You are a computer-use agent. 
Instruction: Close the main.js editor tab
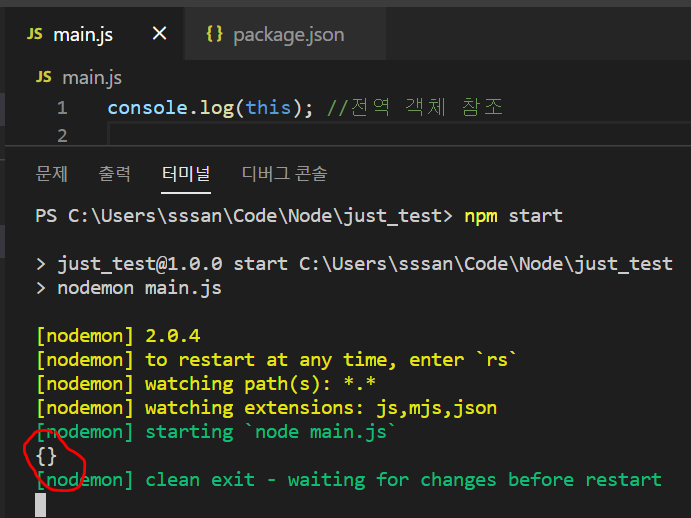coord(159,35)
